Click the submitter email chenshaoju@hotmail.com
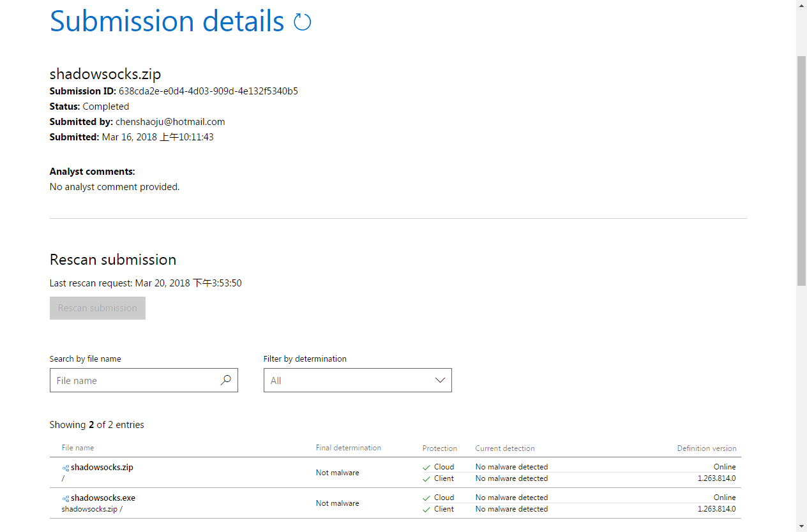Viewport: 807px width, 532px height. point(170,122)
